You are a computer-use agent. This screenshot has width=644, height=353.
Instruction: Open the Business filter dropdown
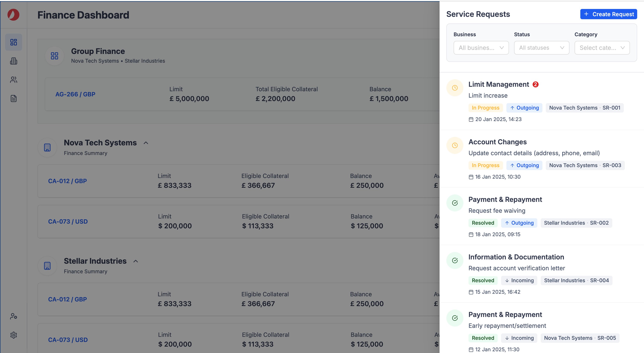coord(481,48)
